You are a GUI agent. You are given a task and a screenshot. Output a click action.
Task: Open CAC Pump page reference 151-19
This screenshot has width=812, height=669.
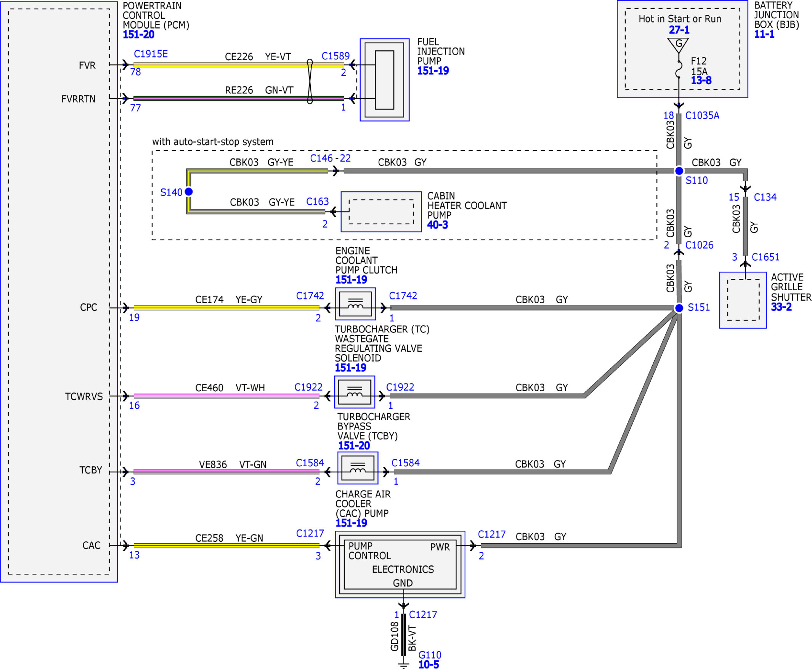351,523
